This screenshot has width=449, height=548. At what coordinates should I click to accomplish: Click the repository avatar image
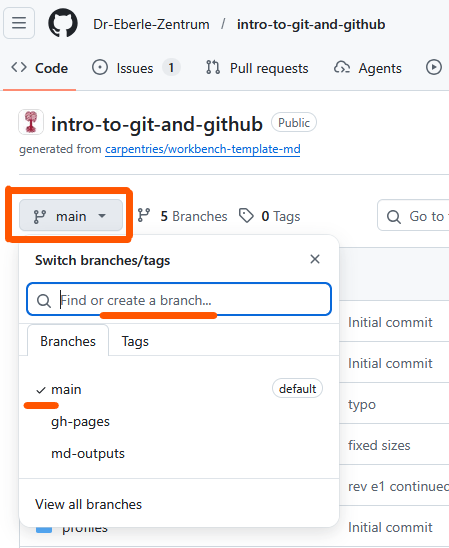pyautogui.click(x=31, y=122)
